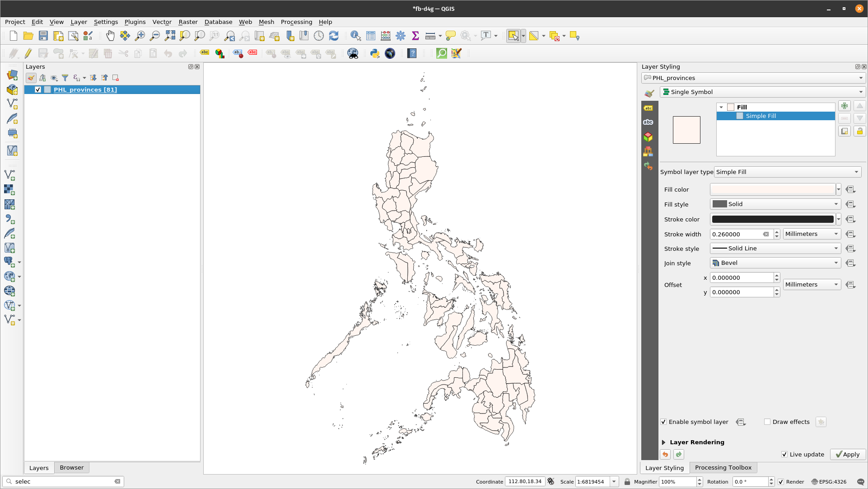Uncheck PHL_provinces layer visibility checkbox

coord(38,89)
